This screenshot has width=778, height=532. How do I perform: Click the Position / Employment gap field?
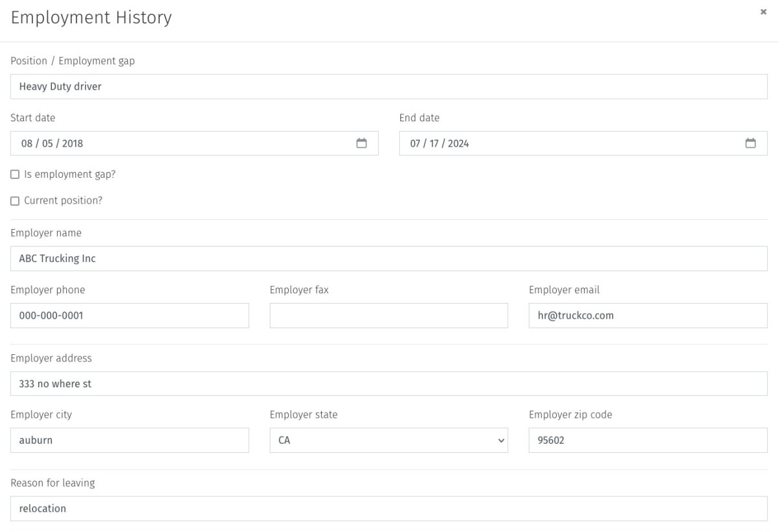pos(389,86)
